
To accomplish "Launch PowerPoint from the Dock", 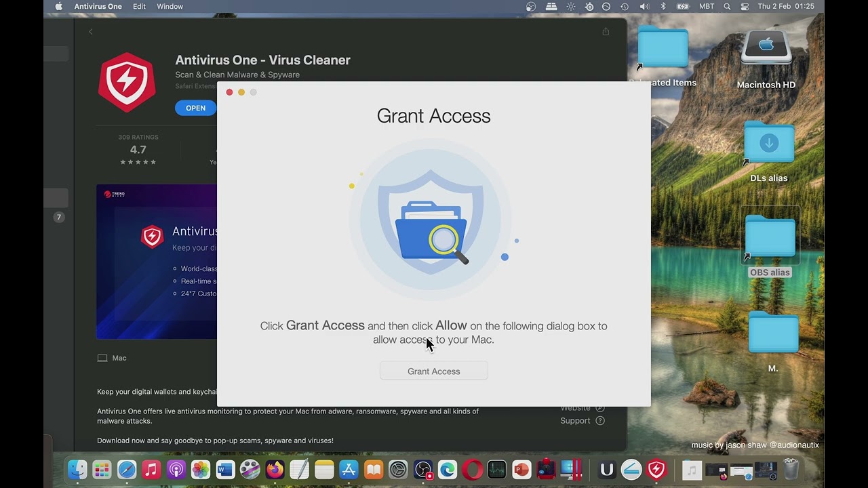I will tap(521, 469).
